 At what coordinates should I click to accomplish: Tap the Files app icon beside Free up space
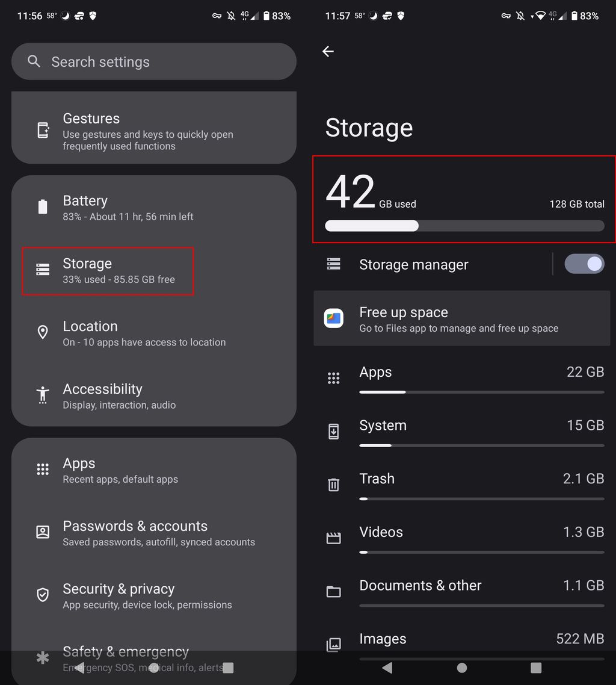(x=334, y=318)
